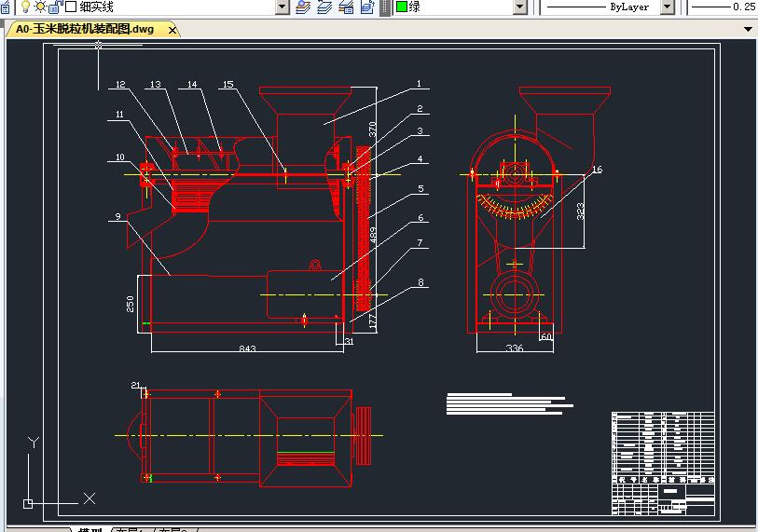Switch to the 模型 model tab
This screenshot has height=532, width=758.
click(90, 529)
